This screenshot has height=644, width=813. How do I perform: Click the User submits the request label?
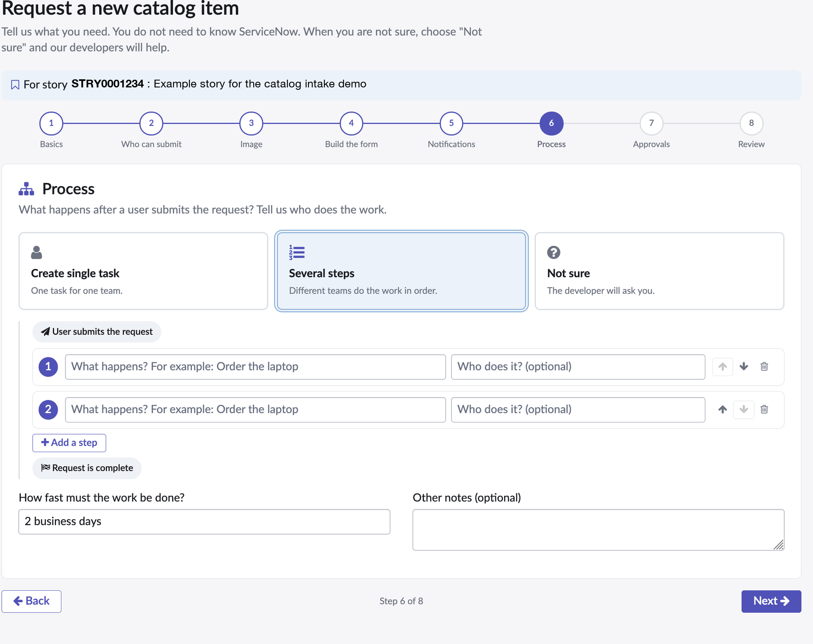(97, 332)
